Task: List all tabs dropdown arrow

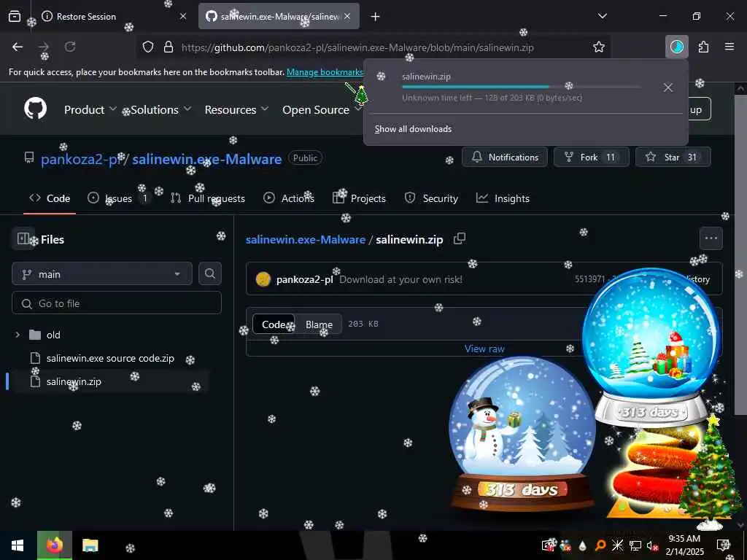Action: tap(602, 16)
